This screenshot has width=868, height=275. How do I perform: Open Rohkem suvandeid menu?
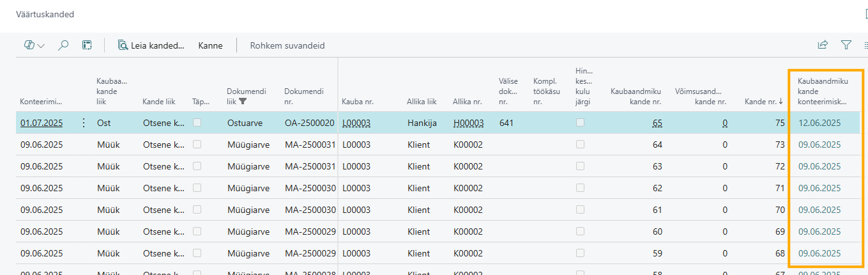287,45
